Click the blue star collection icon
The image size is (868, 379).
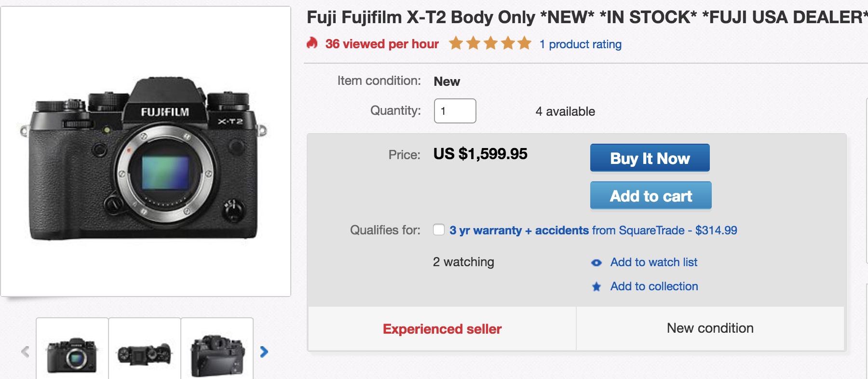(x=597, y=287)
